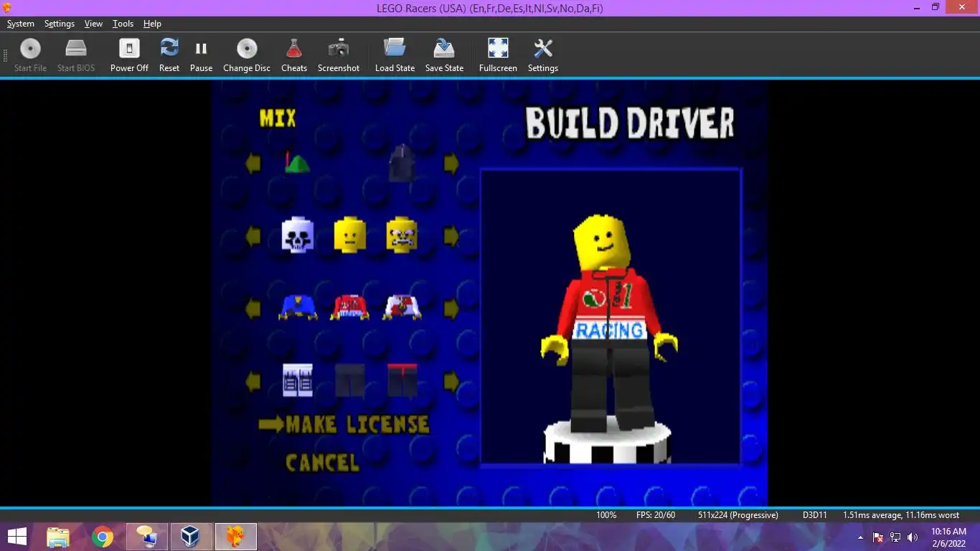Open the Tools menu
The width and height of the screenshot is (980, 551).
coord(123,24)
